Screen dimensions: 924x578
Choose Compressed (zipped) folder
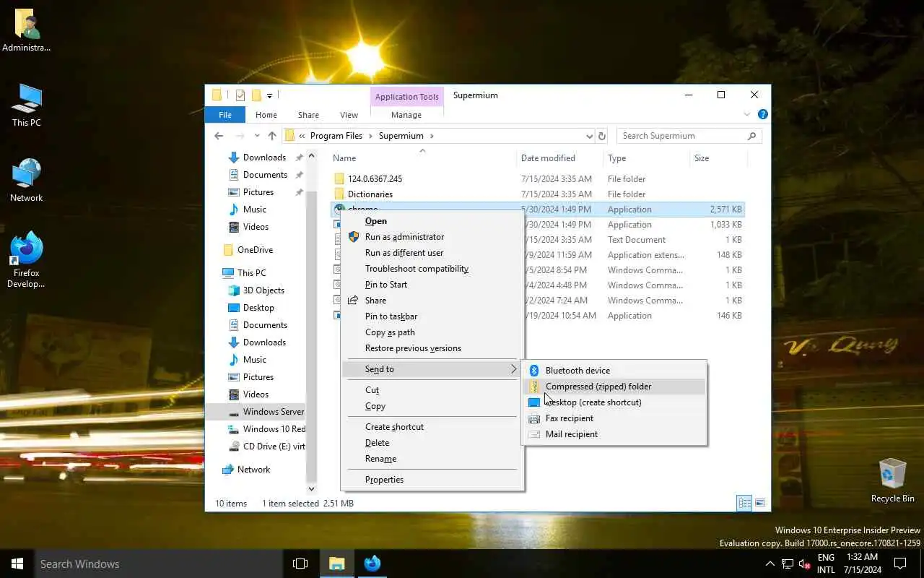tap(614, 387)
